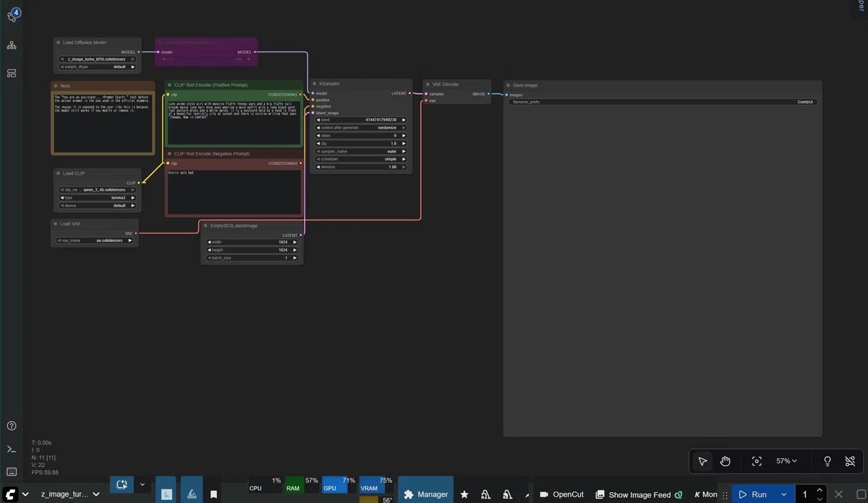This screenshot has height=503, width=868.
Task: Click the star favorites icon beside Manager
Action: [x=464, y=494]
